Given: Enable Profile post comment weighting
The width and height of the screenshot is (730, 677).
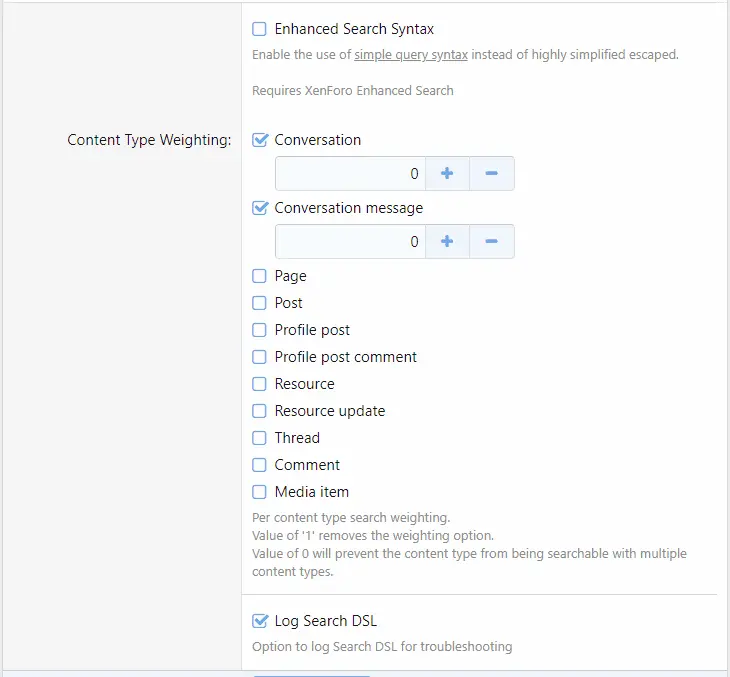Looking at the screenshot, I should pyautogui.click(x=260, y=357).
